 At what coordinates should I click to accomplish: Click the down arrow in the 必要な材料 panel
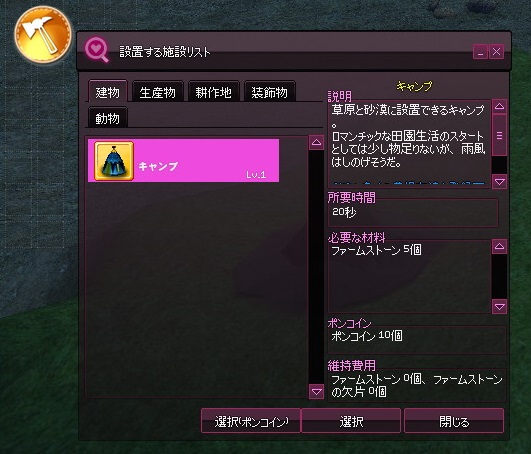click(x=500, y=307)
